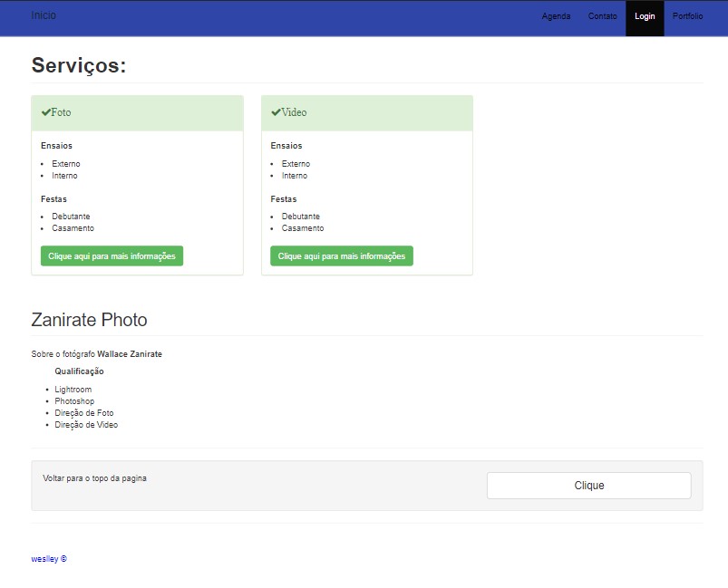The image size is (728, 588).
Task: Click the Serviços page heading
Action: pyautogui.click(x=79, y=65)
